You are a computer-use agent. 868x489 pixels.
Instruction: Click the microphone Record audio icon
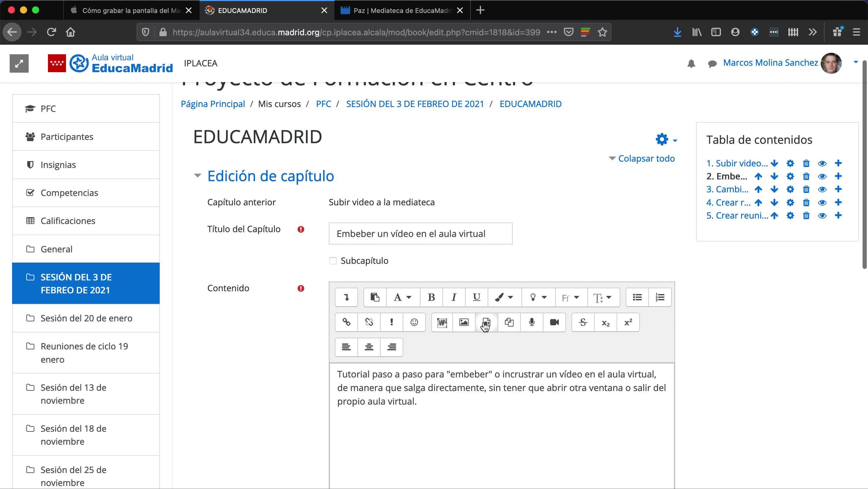coord(531,322)
